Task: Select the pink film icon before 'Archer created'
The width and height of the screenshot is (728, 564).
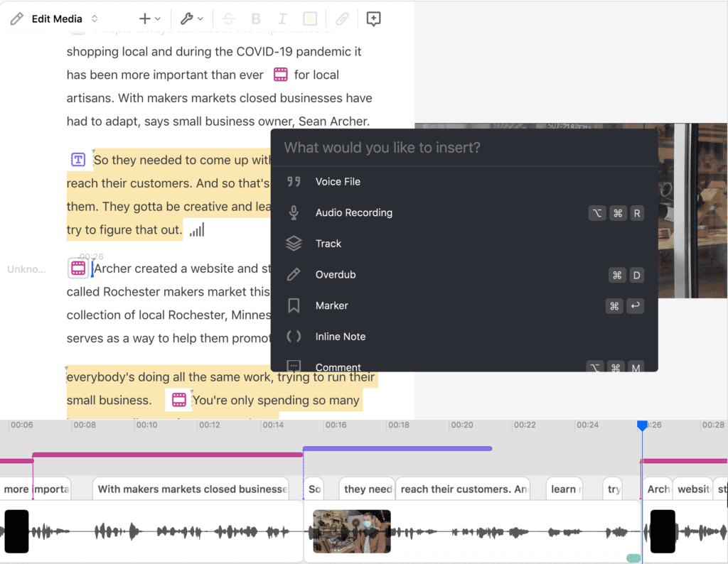Action: 77,268
